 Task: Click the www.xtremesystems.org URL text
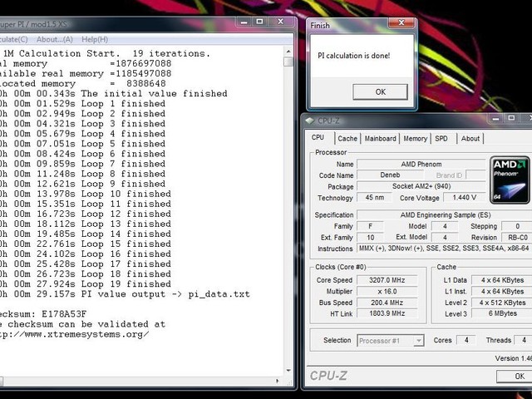[x=74, y=334]
